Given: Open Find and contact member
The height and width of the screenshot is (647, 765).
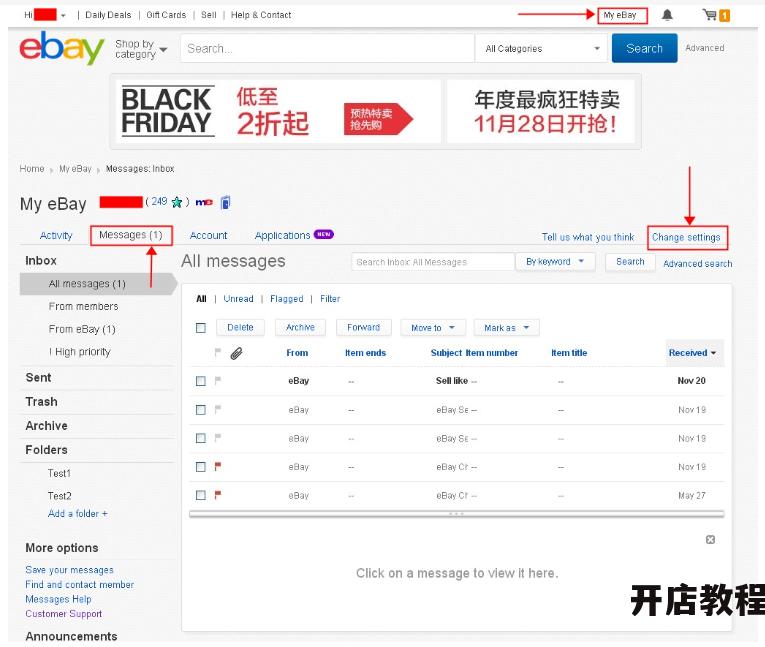Looking at the screenshot, I should [x=80, y=585].
